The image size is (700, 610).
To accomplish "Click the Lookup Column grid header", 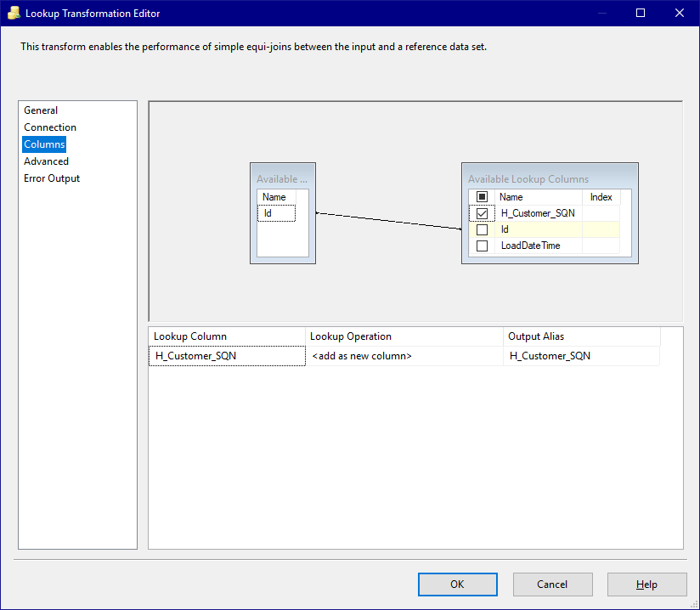I will 227,336.
